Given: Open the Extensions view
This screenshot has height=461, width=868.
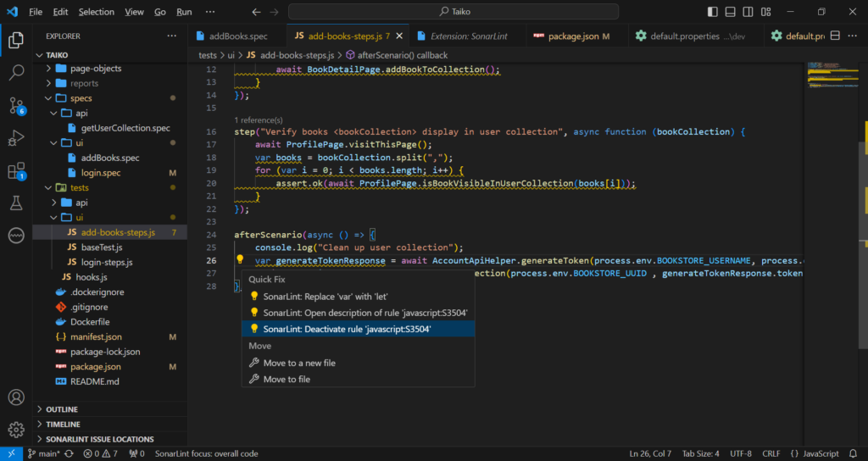Looking at the screenshot, I should pyautogui.click(x=16, y=171).
